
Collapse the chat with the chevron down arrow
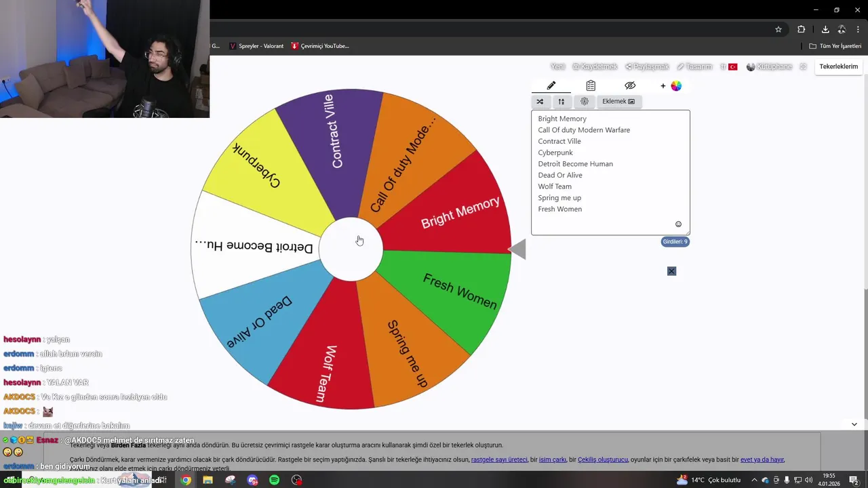[854, 424]
